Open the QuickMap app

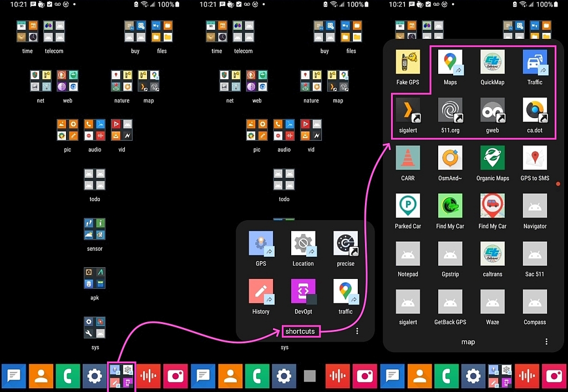[x=493, y=62]
